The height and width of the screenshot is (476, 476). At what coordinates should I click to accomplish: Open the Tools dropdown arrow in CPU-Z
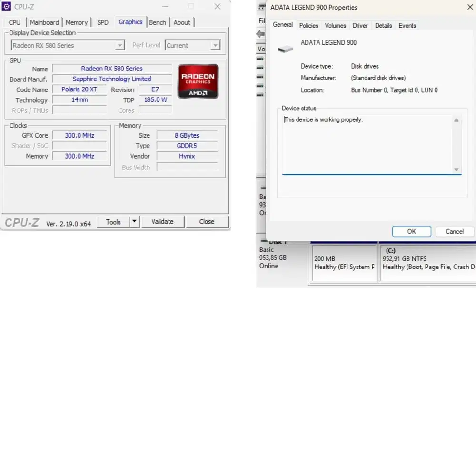(x=134, y=221)
